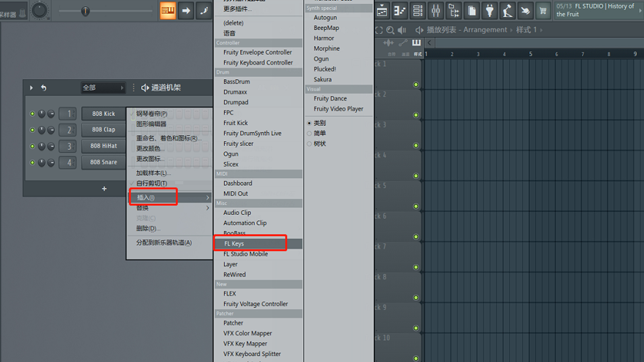
Task: Open the browser toolbar icon
Action: pos(454,11)
